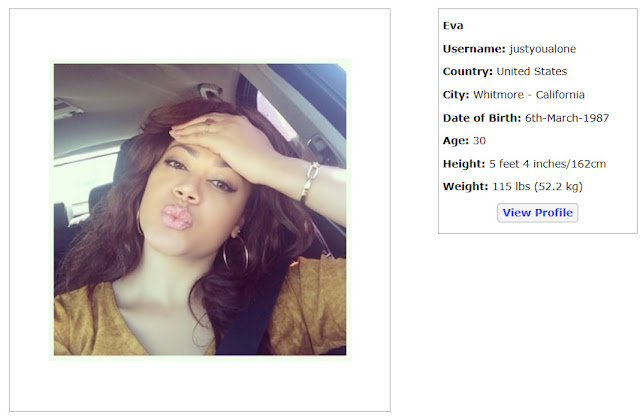Click the City label
The width and height of the screenshot is (640, 418).
456,95
